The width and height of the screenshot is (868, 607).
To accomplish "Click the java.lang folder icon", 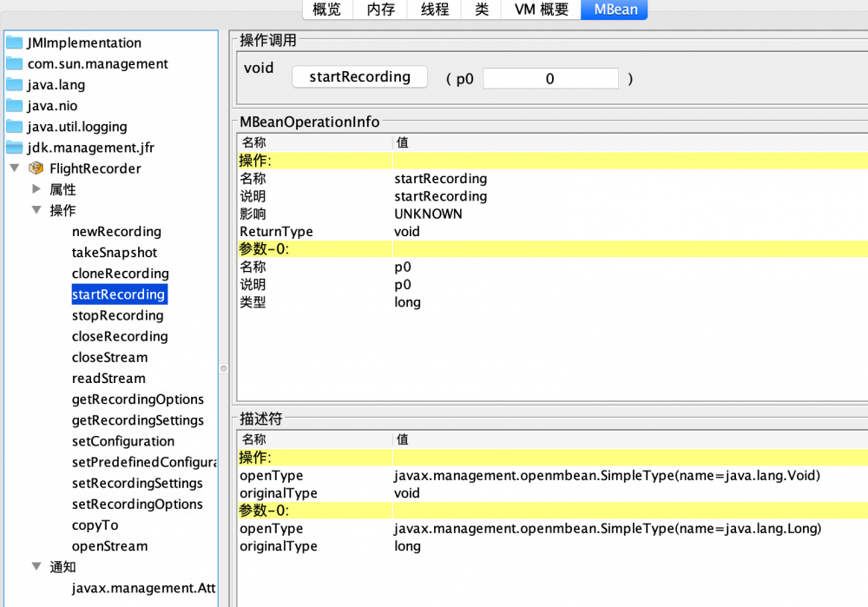I will tap(15, 84).
